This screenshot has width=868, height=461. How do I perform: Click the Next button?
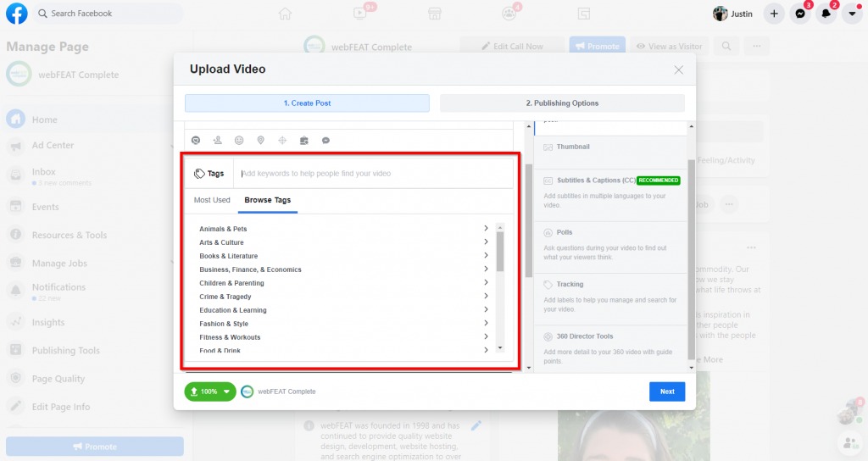pos(667,392)
